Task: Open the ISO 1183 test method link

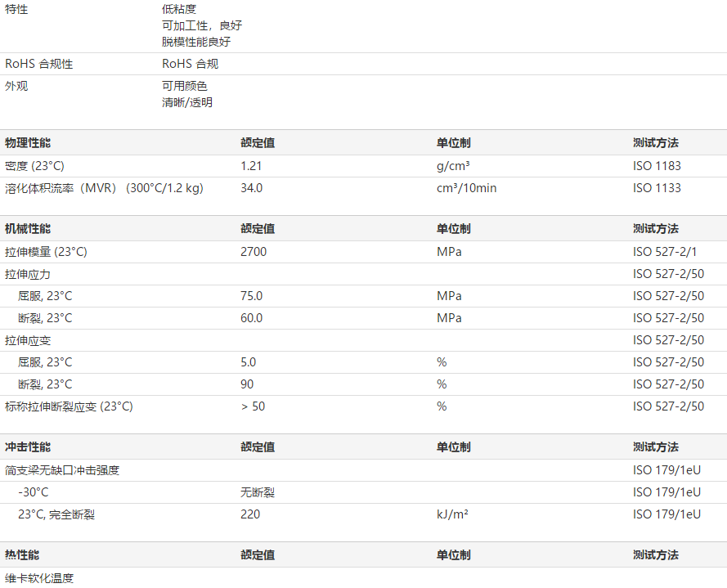Action: pyautogui.click(x=650, y=164)
